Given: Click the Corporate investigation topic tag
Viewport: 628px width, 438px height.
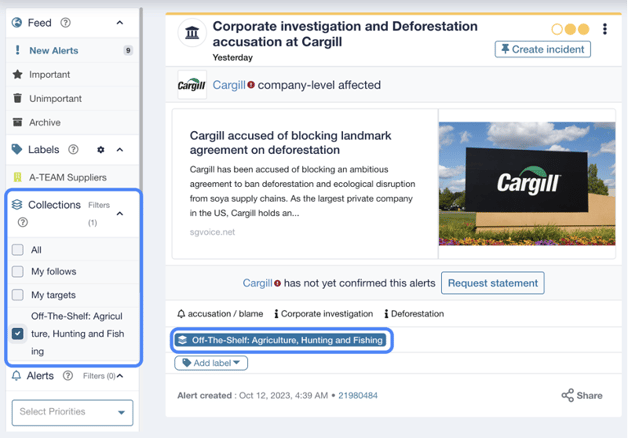Looking at the screenshot, I should (x=324, y=314).
